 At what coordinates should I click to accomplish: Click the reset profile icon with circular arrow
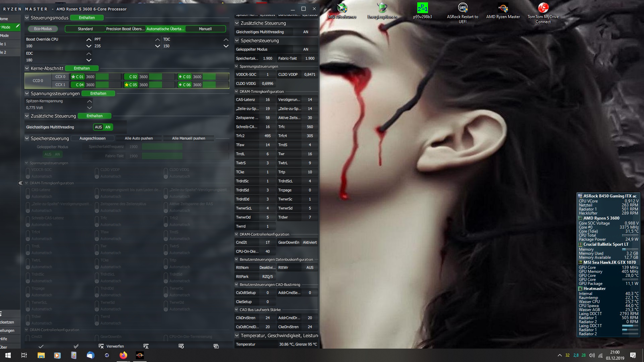(181, 346)
